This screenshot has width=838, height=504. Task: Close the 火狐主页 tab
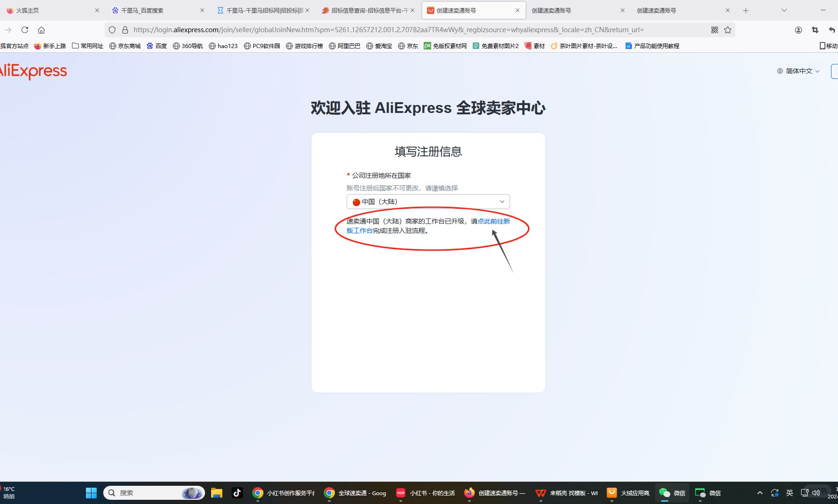pos(97,10)
